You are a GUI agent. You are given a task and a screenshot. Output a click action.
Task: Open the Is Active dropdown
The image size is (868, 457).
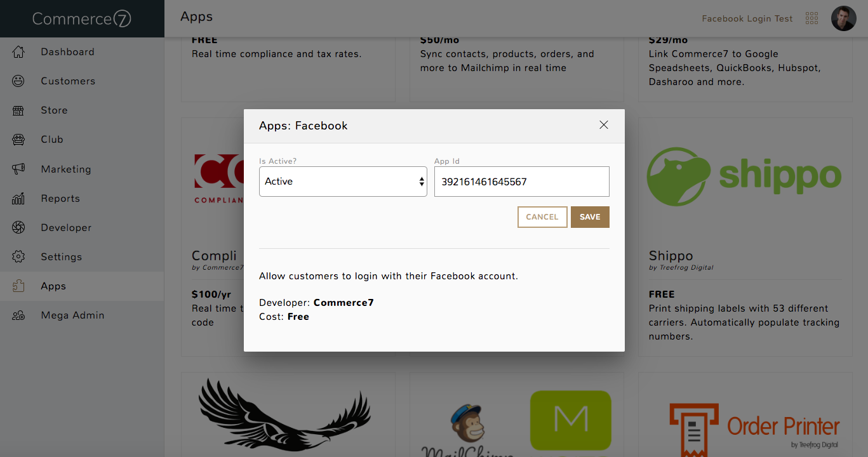coord(343,182)
